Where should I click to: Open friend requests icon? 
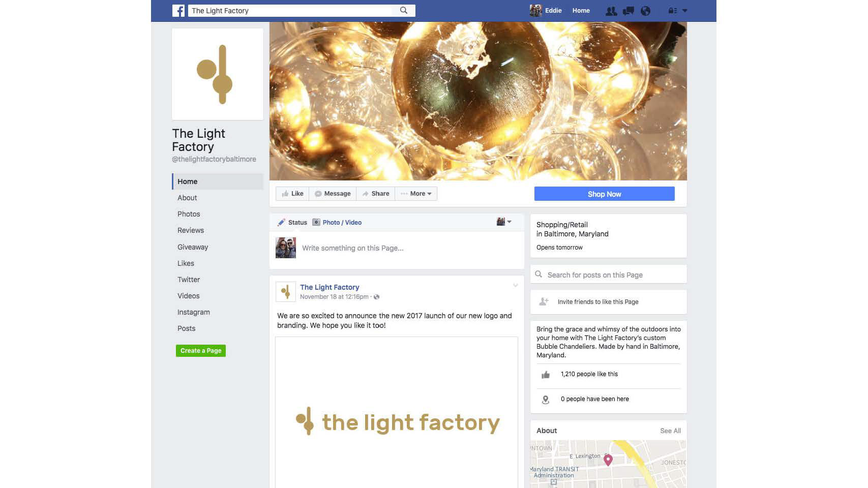[611, 11]
